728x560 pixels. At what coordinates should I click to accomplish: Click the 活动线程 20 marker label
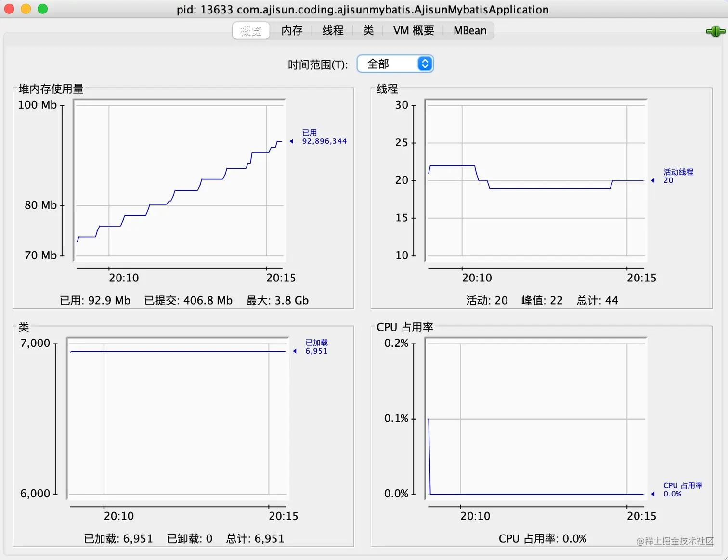click(x=678, y=176)
